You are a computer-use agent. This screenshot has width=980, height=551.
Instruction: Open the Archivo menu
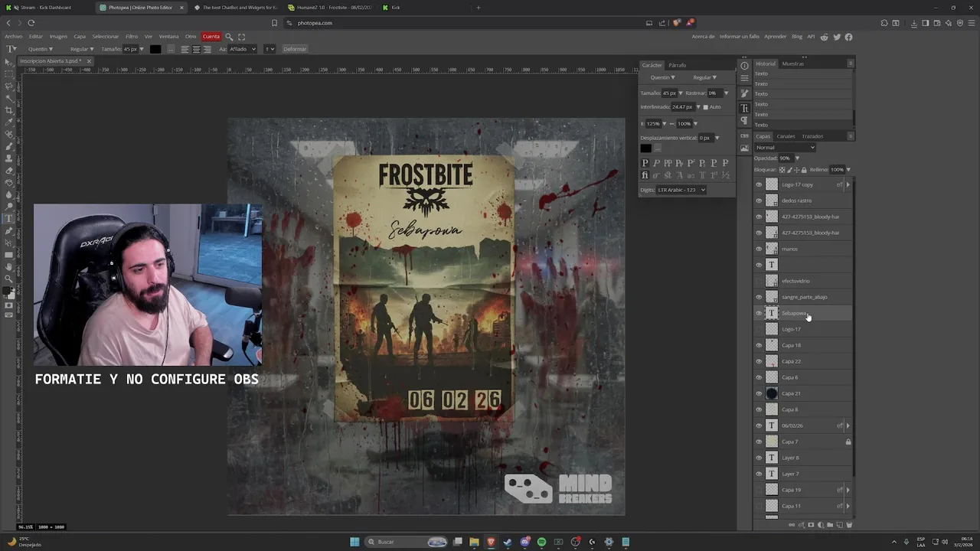[14, 36]
